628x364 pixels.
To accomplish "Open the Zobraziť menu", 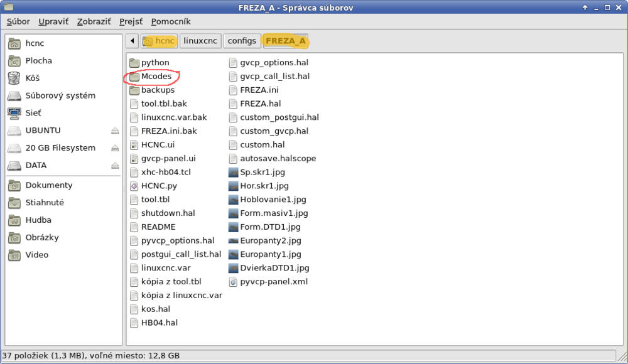I will [94, 21].
